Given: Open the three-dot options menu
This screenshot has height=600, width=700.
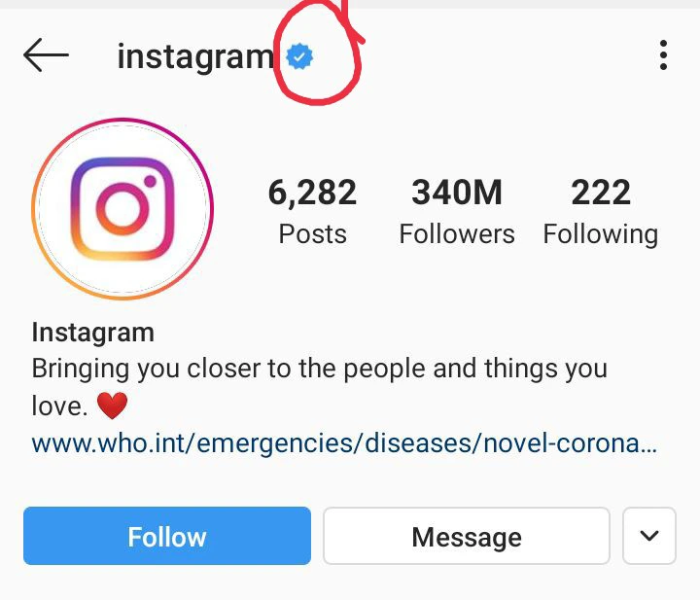Looking at the screenshot, I should (x=663, y=55).
